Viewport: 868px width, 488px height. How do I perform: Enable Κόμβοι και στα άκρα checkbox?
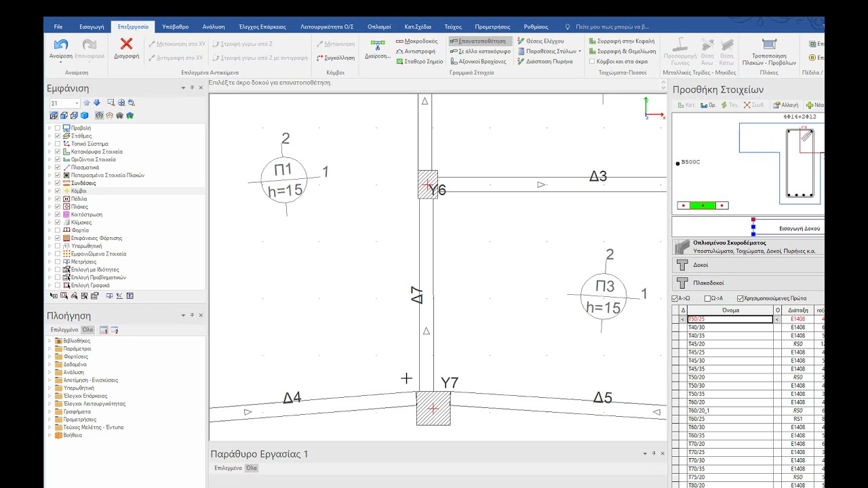pyautogui.click(x=592, y=62)
